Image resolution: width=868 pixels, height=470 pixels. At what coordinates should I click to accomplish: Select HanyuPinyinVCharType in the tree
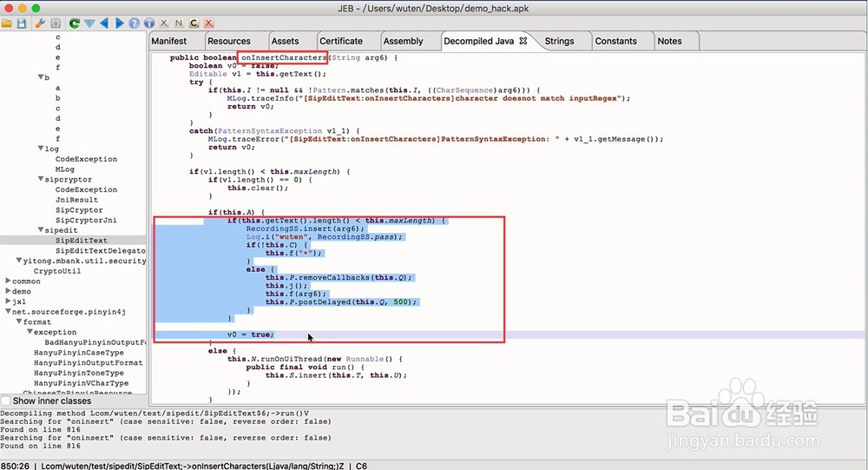(x=81, y=383)
